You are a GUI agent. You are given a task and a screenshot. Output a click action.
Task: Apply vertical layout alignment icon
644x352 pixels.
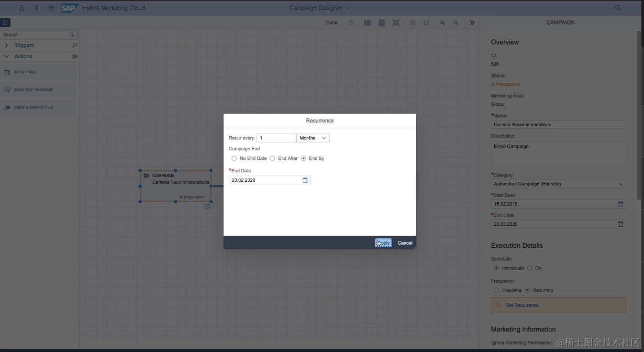point(382,23)
